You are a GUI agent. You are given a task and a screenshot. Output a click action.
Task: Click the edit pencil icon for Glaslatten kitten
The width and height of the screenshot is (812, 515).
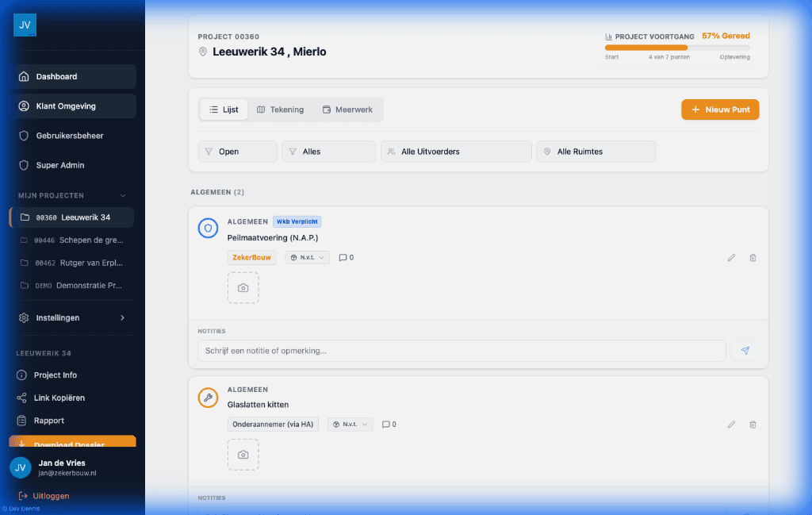[731, 425]
